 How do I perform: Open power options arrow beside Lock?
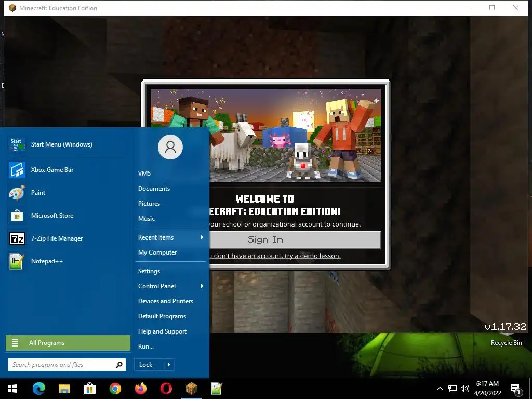point(169,365)
